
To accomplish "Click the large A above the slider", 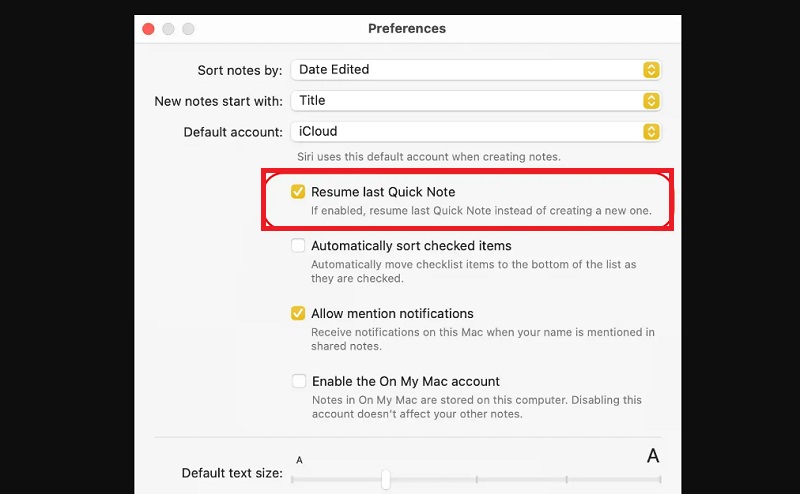I will pos(653,457).
